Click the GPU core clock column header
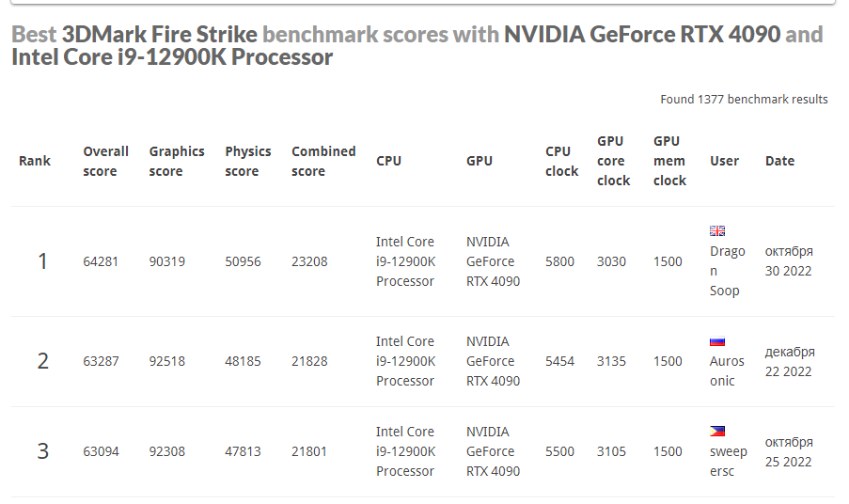This screenshot has height=504, width=849. point(613,161)
